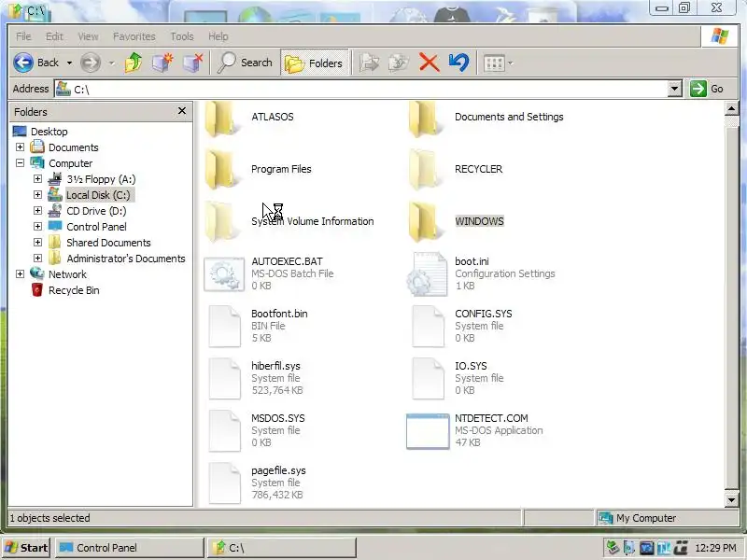The height and width of the screenshot is (560, 747).
Task: Expand the Shared Documents tree node
Action: 37,243
